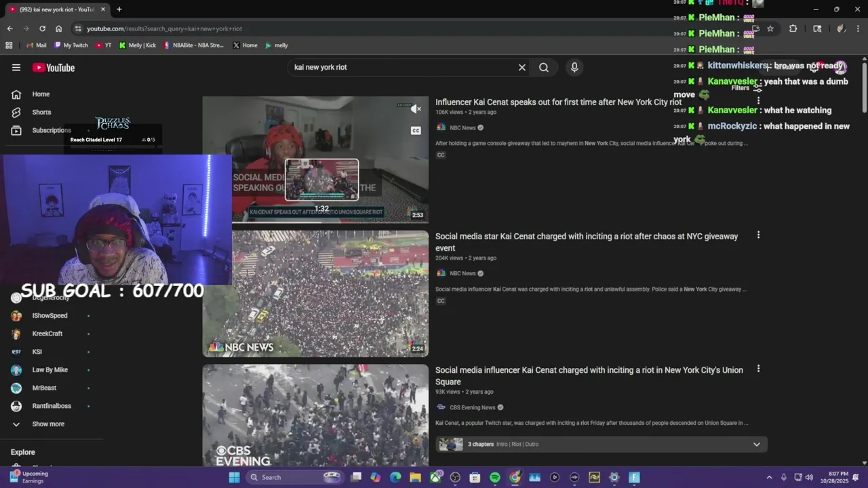Open the melly bookmark
868x488 pixels.
click(x=277, y=45)
